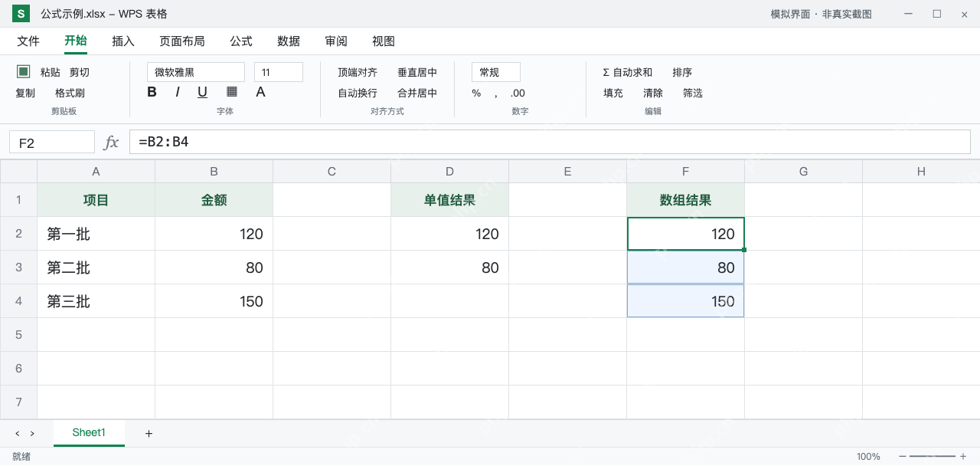
Task: Click the zoom in plus icon
Action: 963,457
